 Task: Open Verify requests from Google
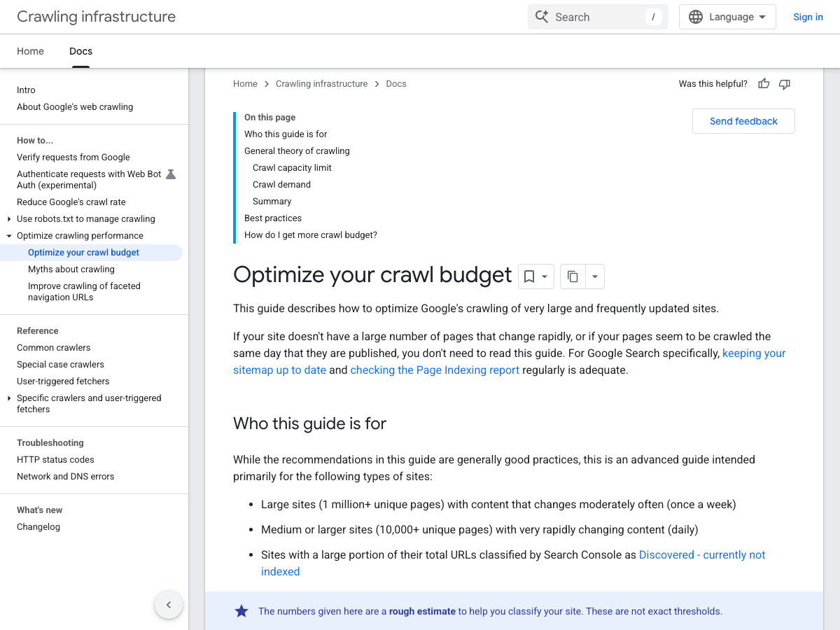(73, 157)
